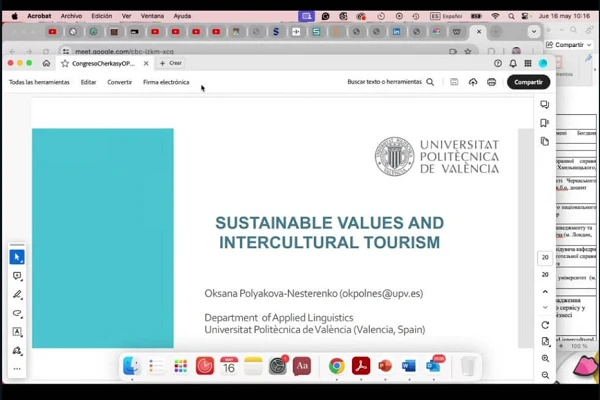The image size is (600, 400).
Task: Pick the freehand draw tool
Action: coord(17,313)
